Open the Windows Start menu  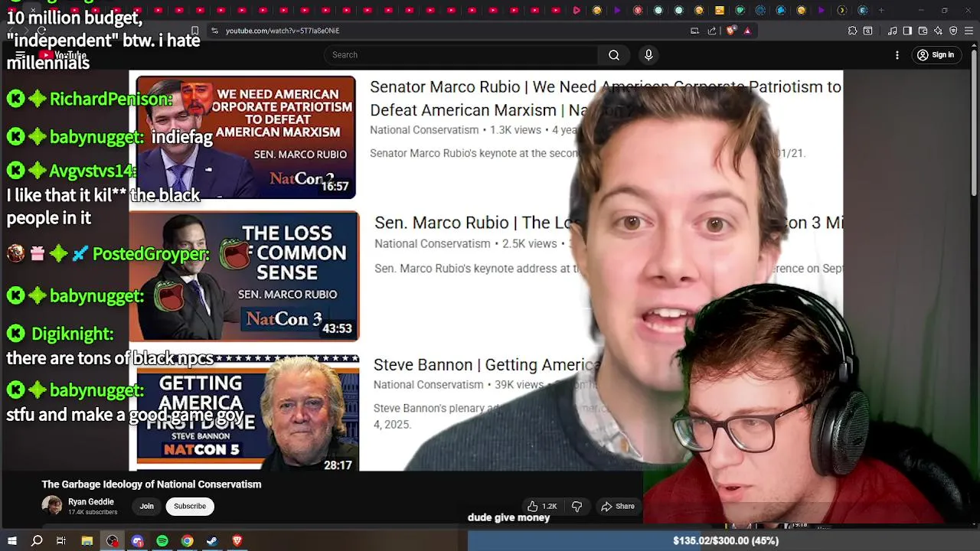[12, 541]
